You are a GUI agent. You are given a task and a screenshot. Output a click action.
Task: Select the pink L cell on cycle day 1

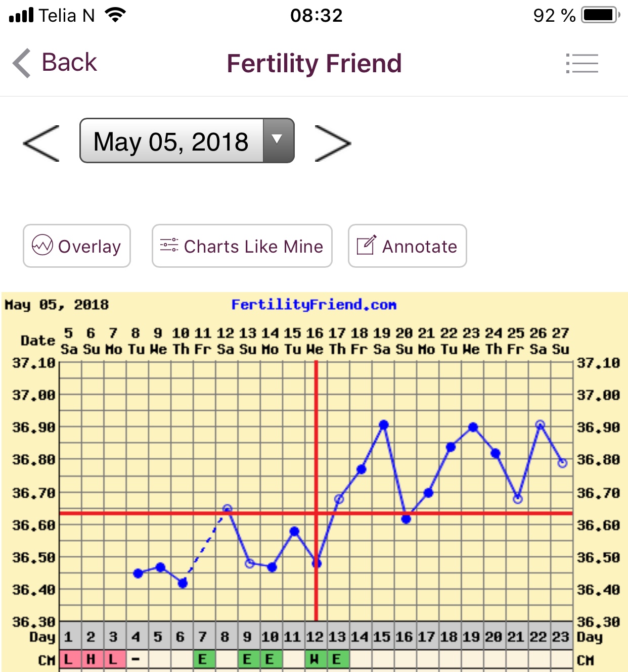point(69,659)
